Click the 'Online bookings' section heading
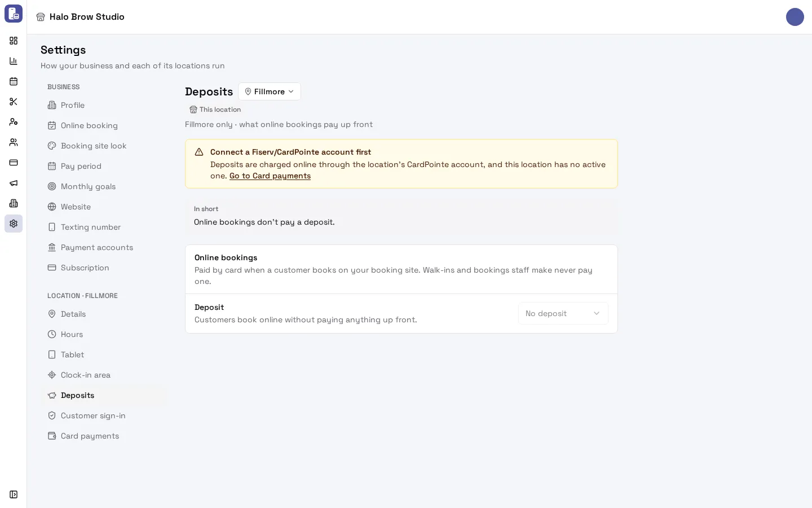 (x=226, y=257)
